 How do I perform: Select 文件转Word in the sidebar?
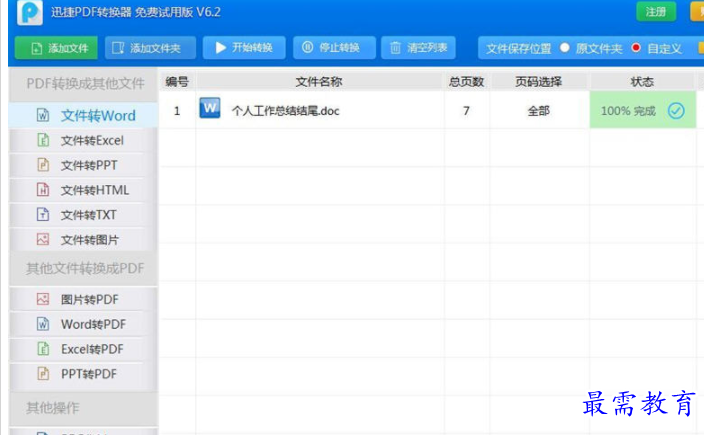(x=84, y=115)
